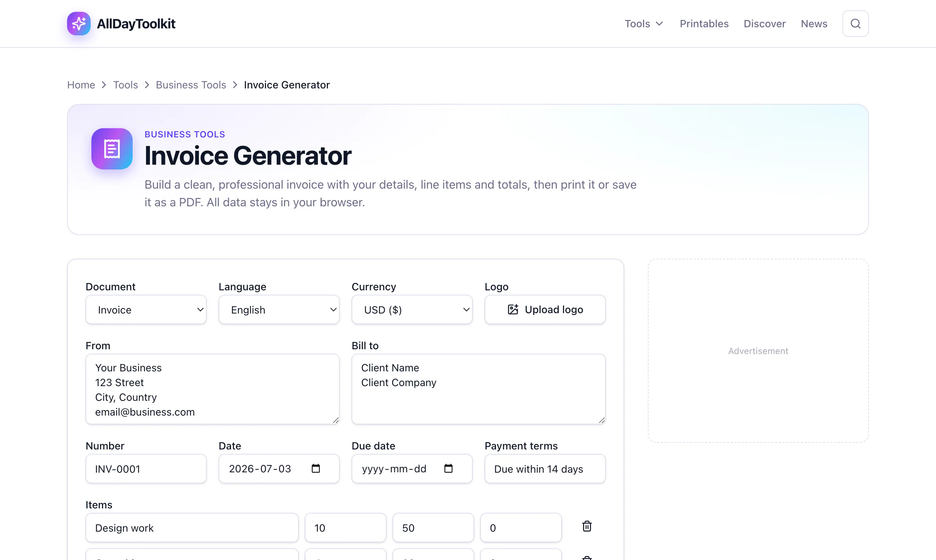Click the Bill to text area resize handle
The image size is (936, 560).
(x=602, y=420)
